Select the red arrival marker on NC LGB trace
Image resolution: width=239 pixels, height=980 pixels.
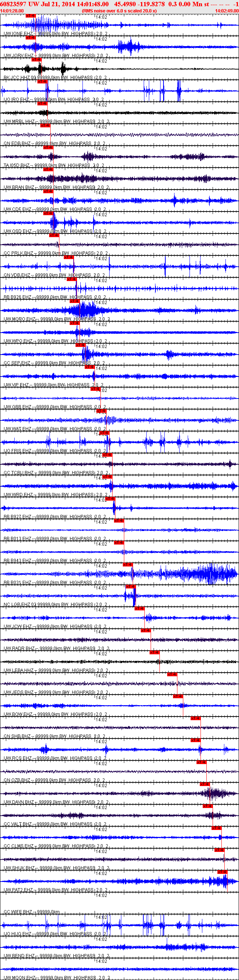130,586
